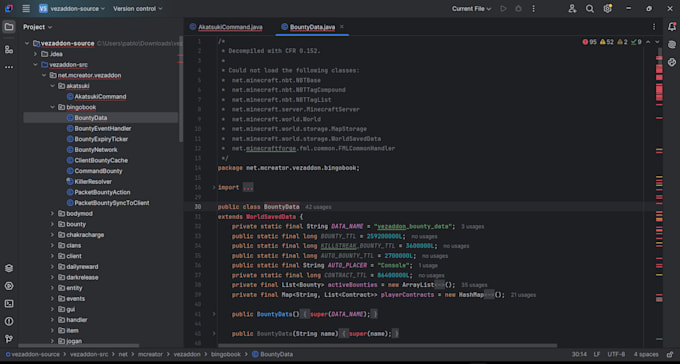
Task: Go to next highlighted error arrow
Action: [657, 42]
